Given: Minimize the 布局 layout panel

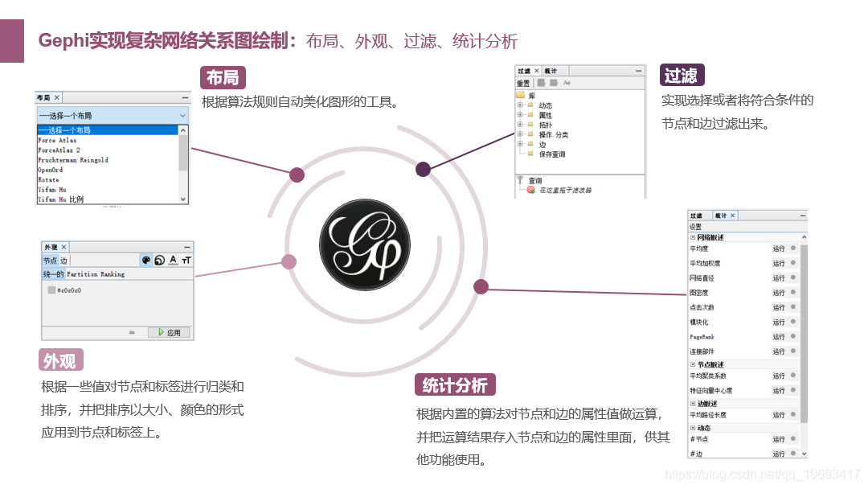Looking at the screenshot, I should point(185,97).
